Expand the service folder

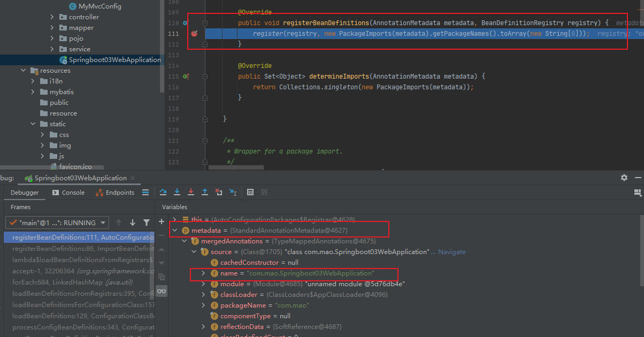(x=52, y=49)
